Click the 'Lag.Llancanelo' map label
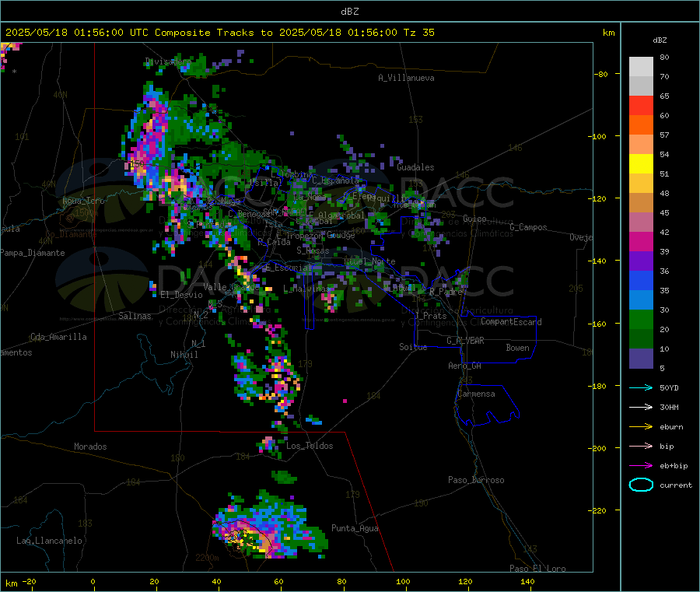700x592 pixels. 49,541
